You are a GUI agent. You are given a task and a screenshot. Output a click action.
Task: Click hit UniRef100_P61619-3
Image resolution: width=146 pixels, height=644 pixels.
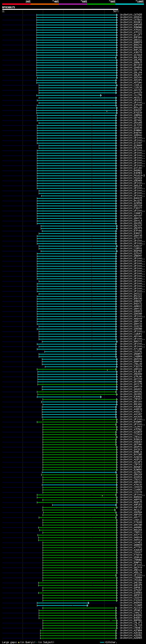[x=133, y=175]
